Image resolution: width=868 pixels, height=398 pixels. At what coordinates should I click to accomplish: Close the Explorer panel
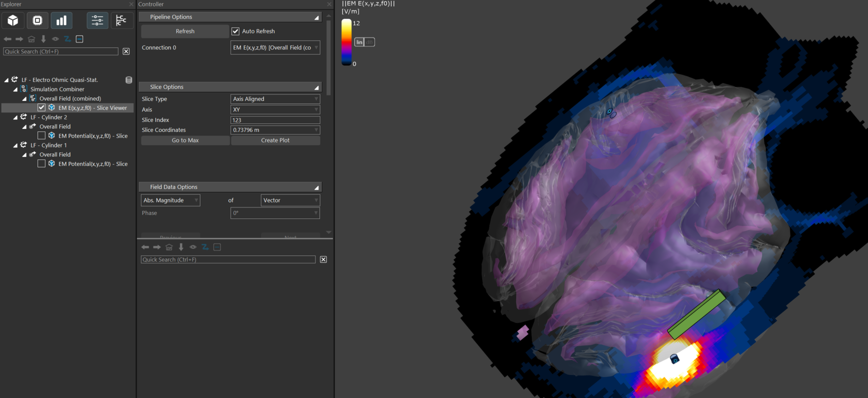click(131, 4)
